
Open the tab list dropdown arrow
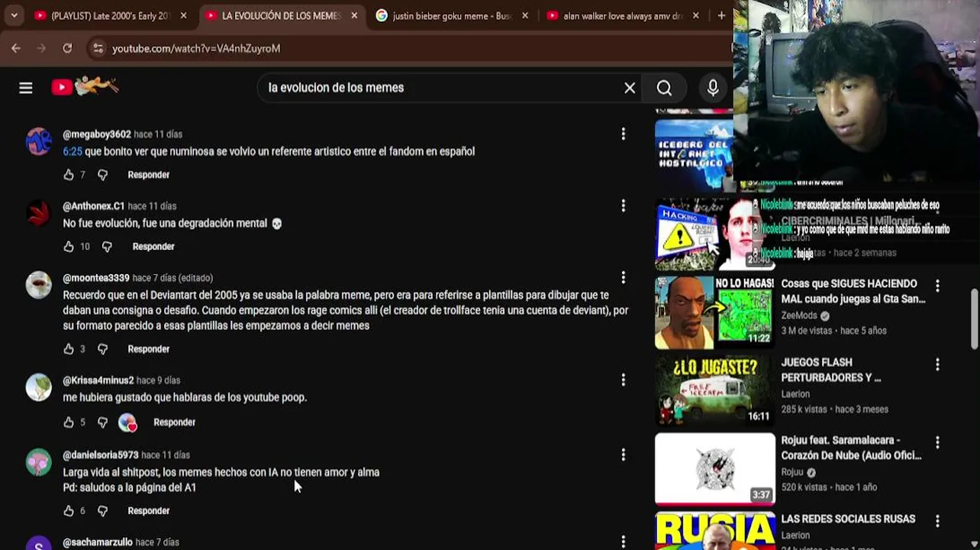point(14,15)
